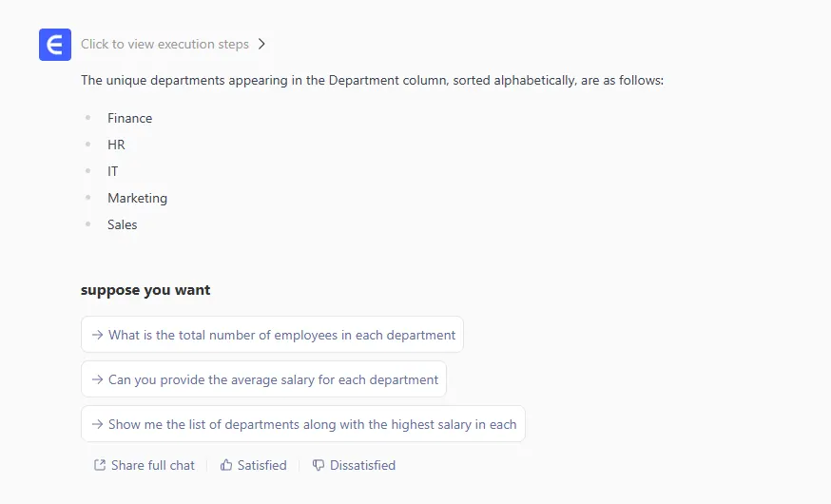The width and height of the screenshot is (831, 504).
Task: Mark the response with the Satisfied label
Action: (261, 466)
